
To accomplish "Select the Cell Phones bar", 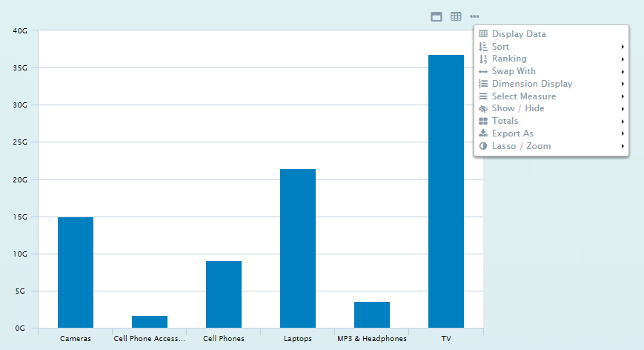I will pyautogui.click(x=224, y=294).
